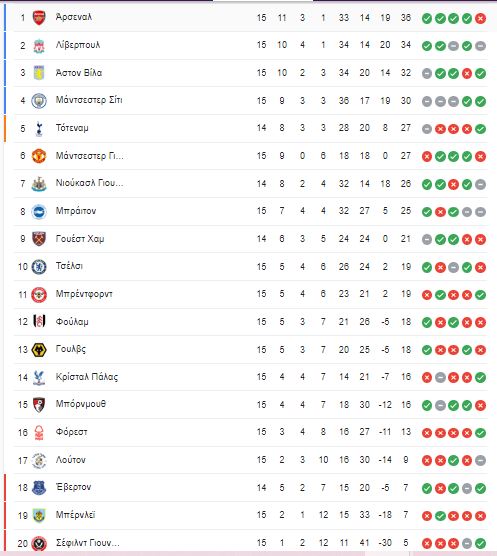Click the Λούτον team name
497x556 pixels.
71,460
